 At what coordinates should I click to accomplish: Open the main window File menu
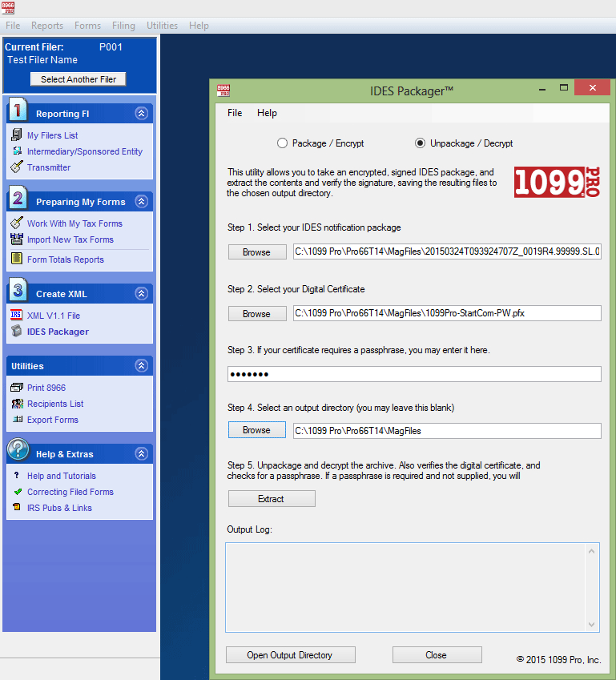(13, 26)
